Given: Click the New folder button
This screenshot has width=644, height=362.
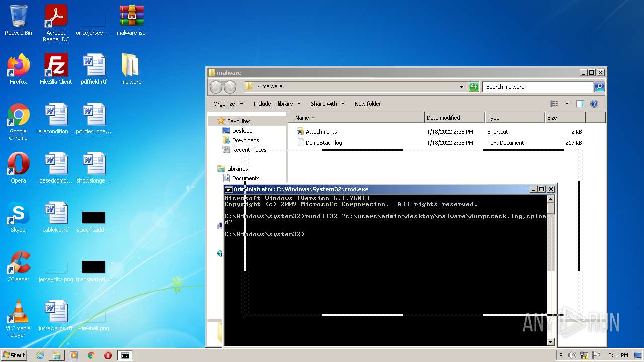Looking at the screenshot, I should tap(368, 104).
